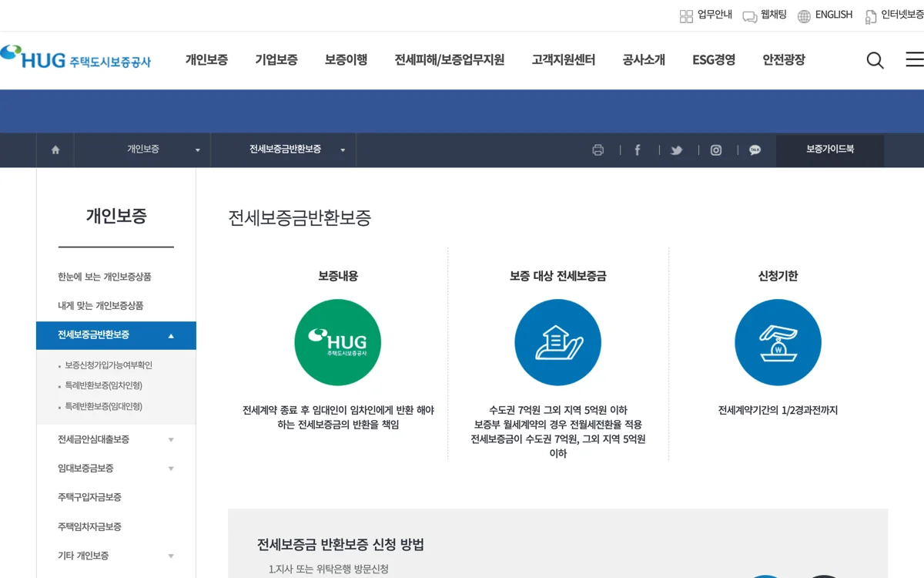This screenshot has width=924, height=578.
Task: Click text 전세계약기간의 1/2경과전까지
Action: pos(778,411)
